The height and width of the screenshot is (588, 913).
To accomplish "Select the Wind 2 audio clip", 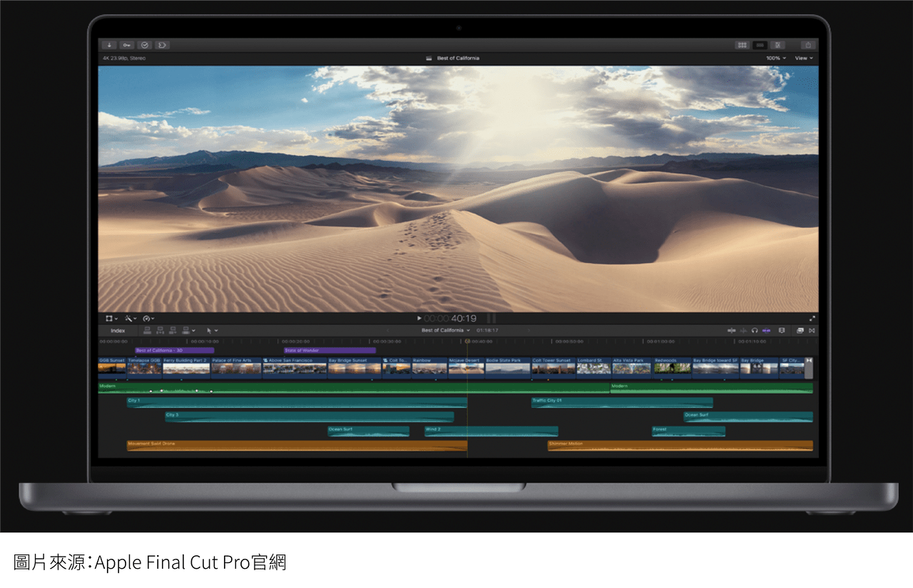I will (491, 431).
